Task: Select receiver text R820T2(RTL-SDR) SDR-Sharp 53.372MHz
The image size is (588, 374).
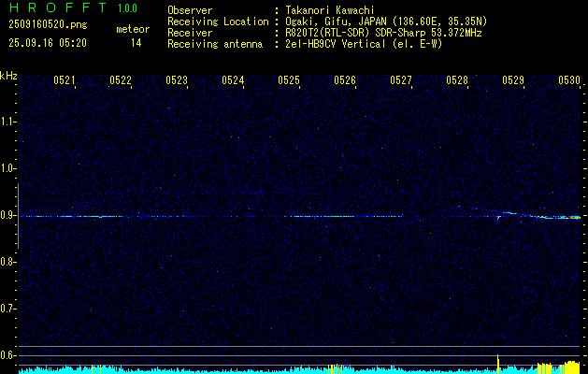Action: (383, 33)
